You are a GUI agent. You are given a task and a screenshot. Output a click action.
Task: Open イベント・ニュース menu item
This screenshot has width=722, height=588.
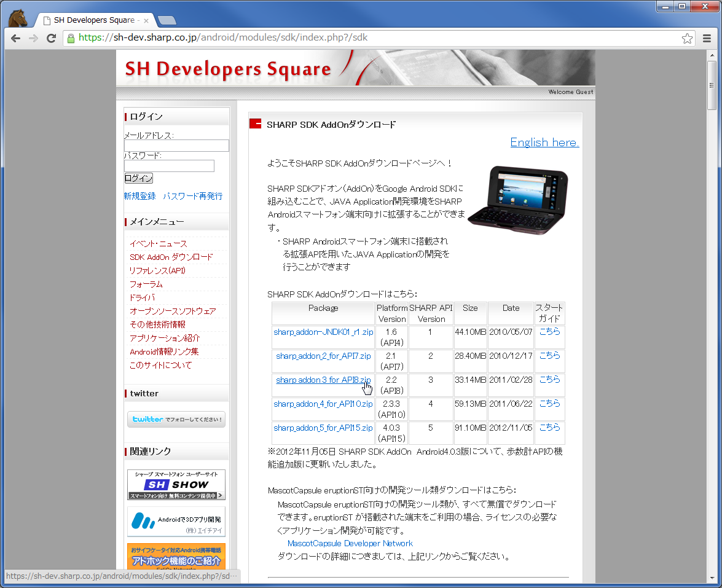pyautogui.click(x=159, y=243)
